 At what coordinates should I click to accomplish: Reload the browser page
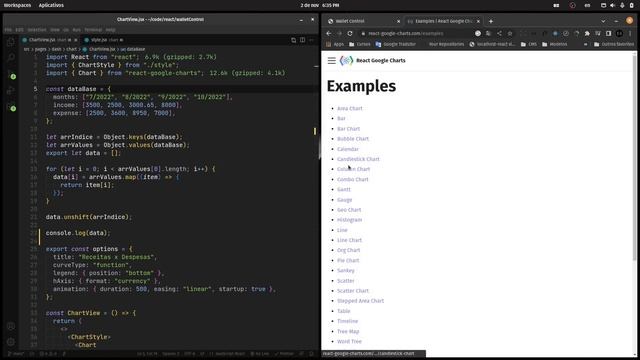[x=350, y=33]
